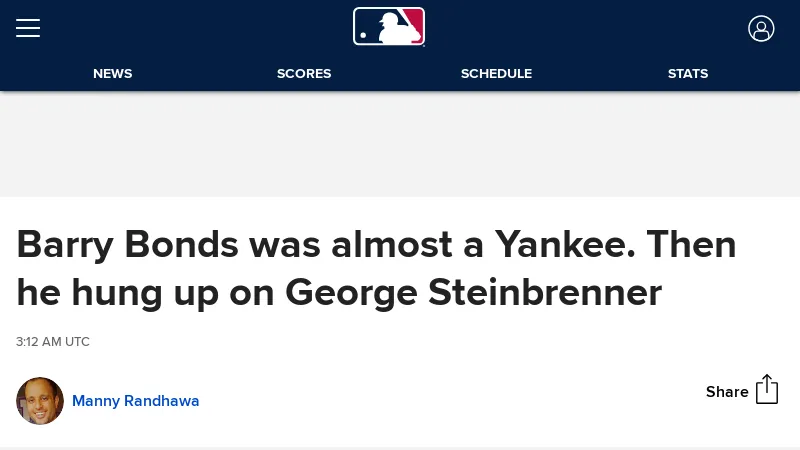This screenshot has height=450, width=800.
Task: Click the article headline's first line
Action: pos(376,245)
